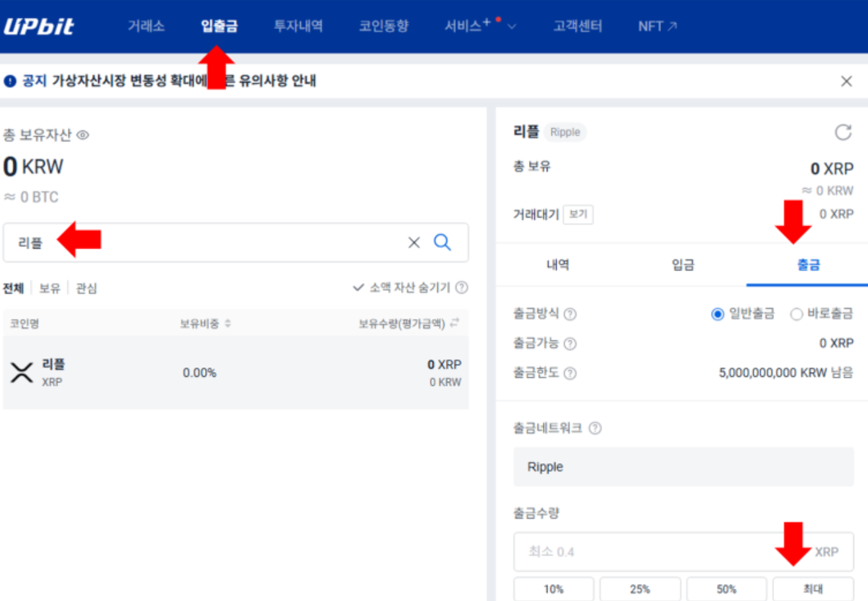Refresh the Ripple balance panel

tap(843, 133)
